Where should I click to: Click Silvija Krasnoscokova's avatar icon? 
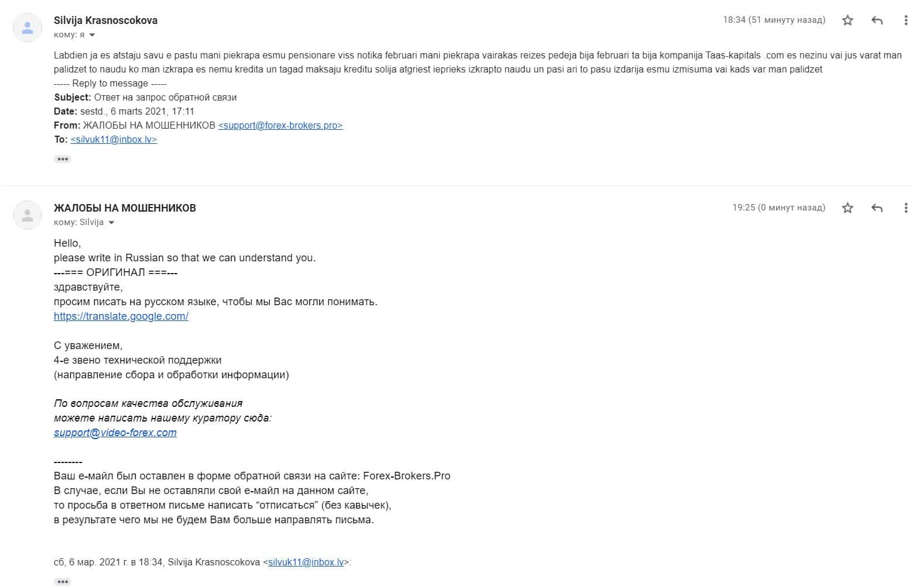click(27, 27)
